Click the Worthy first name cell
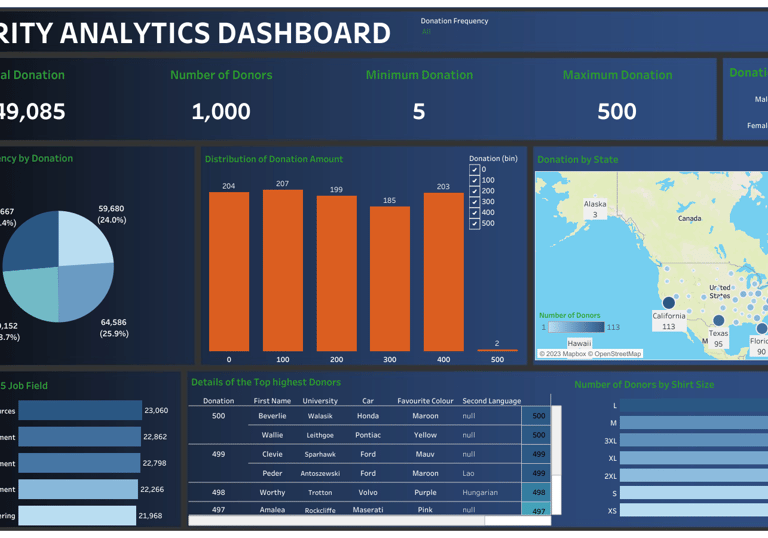Viewport: 768px width, 538px height. click(272, 492)
